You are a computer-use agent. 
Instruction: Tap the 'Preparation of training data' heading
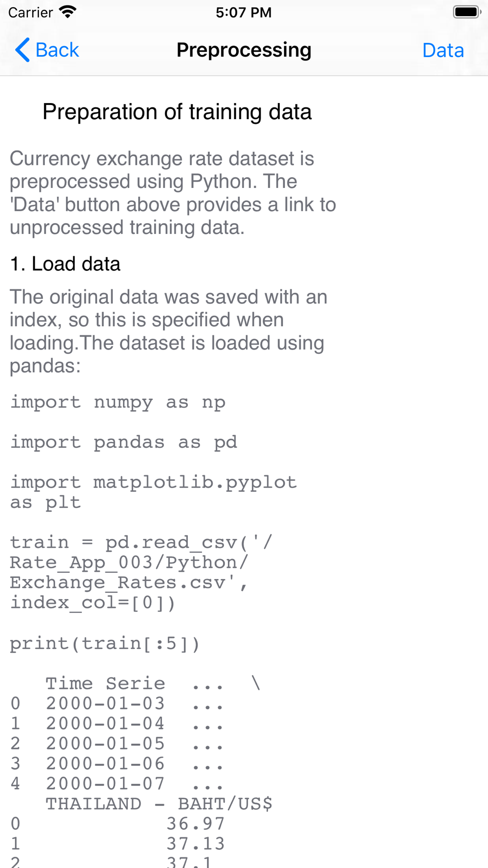tap(177, 112)
